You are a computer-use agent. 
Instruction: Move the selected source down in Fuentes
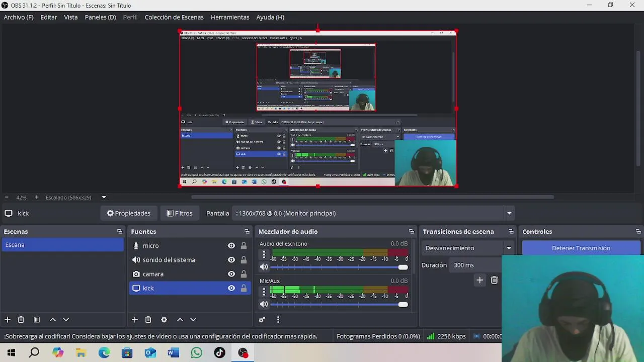click(193, 320)
